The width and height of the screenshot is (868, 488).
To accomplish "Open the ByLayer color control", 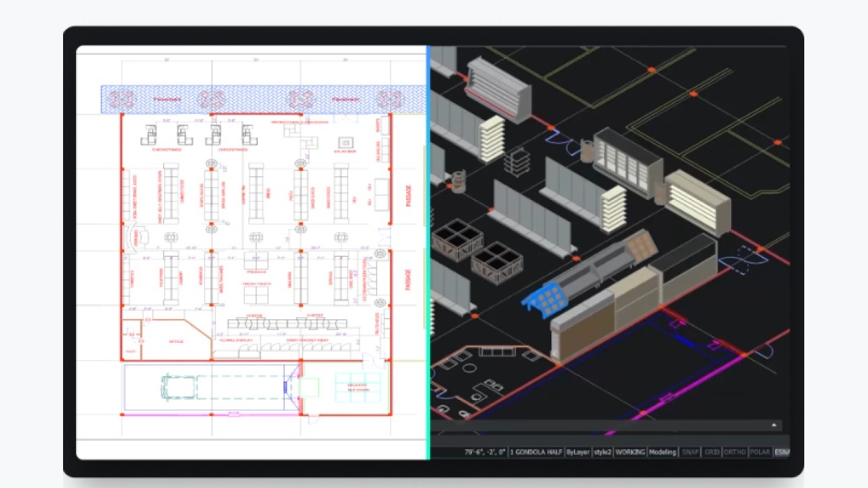I will pos(578,451).
